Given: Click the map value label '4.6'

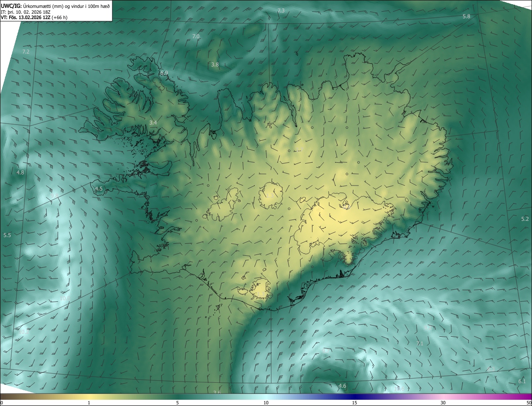Looking at the screenshot, I should (342, 386).
